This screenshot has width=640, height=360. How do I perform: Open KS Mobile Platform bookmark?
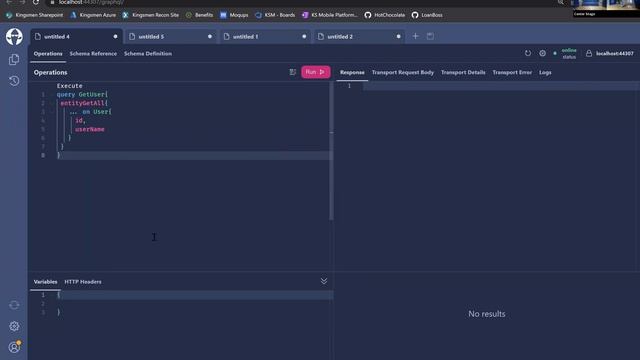click(x=329, y=15)
